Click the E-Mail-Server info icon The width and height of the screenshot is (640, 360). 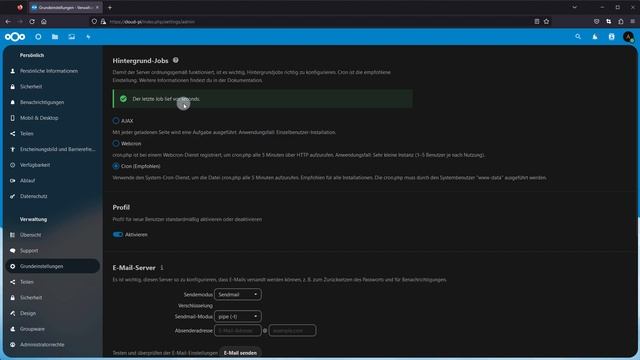[162, 268]
